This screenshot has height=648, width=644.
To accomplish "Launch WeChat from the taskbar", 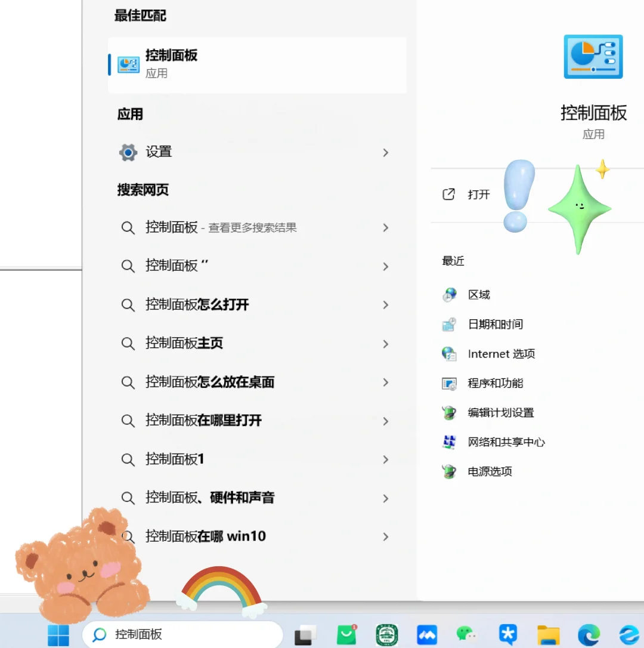I will tap(467, 634).
